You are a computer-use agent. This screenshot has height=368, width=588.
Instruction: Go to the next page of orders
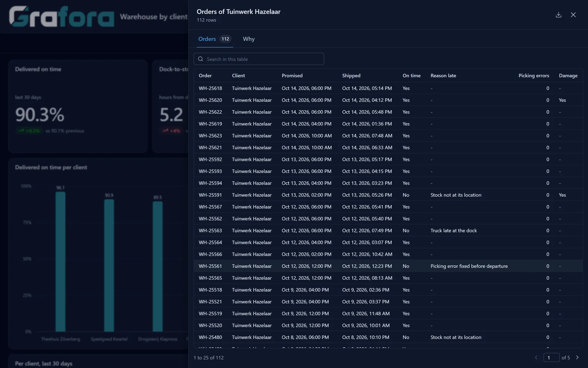click(x=577, y=358)
